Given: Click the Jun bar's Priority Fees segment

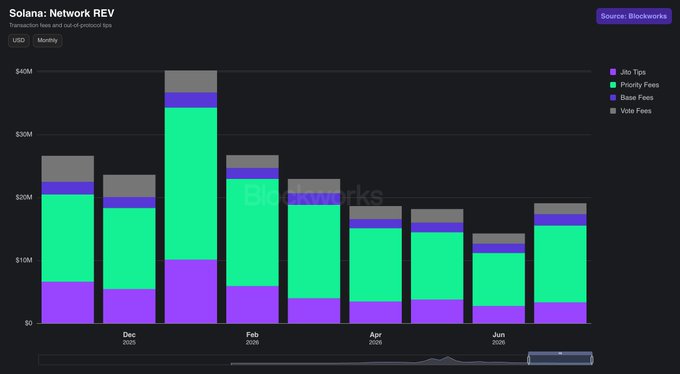Looking at the screenshot, I should 499,280.
